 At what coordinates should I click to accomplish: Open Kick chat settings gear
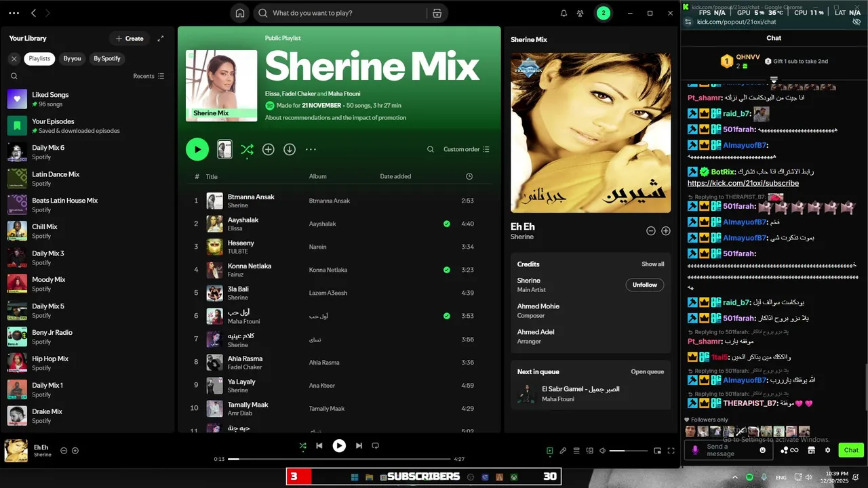[x=827, y=450]
